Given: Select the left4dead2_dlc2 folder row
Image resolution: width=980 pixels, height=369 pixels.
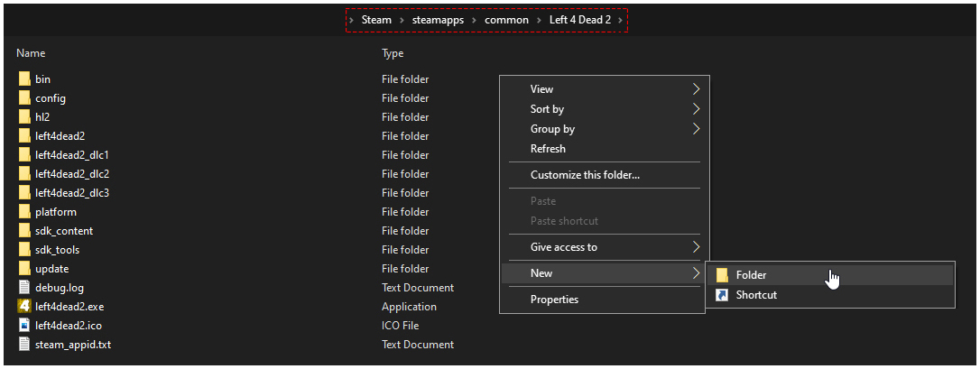Looking at the screenshot, I should (x=72, y=174).
